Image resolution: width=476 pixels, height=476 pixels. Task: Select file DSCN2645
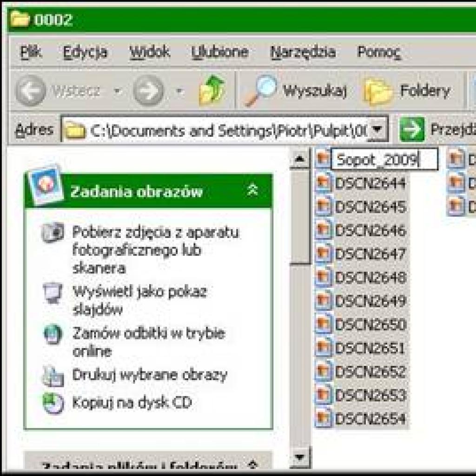click(370, 207)
